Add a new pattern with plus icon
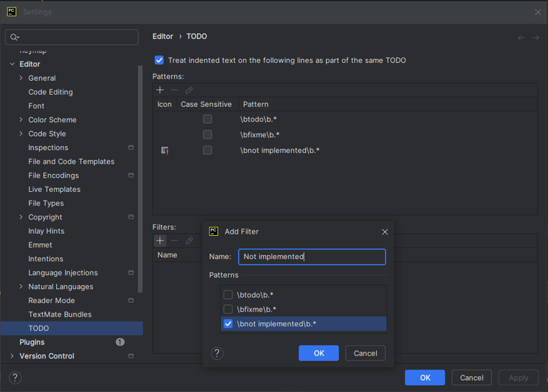 160,90
